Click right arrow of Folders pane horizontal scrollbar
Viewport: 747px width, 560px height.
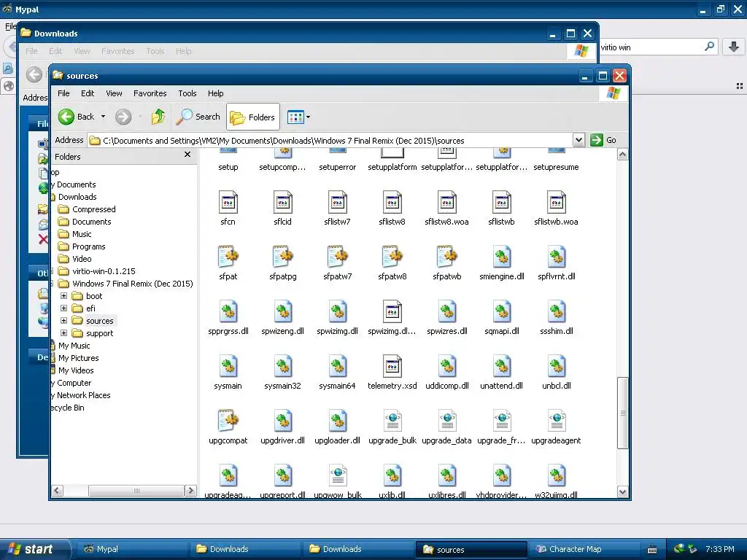pyautogui.click(x=190, y=491)
